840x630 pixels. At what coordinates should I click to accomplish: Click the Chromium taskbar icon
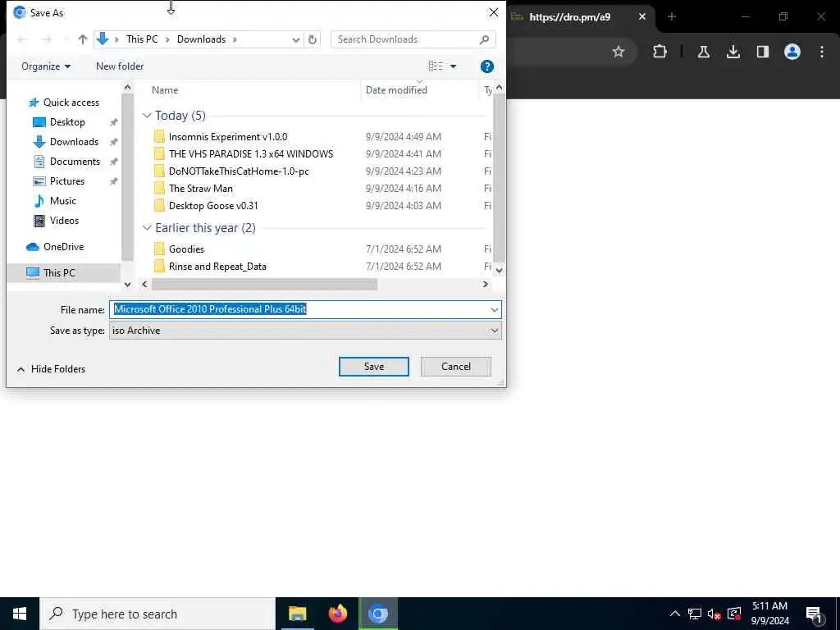[377, 614]
